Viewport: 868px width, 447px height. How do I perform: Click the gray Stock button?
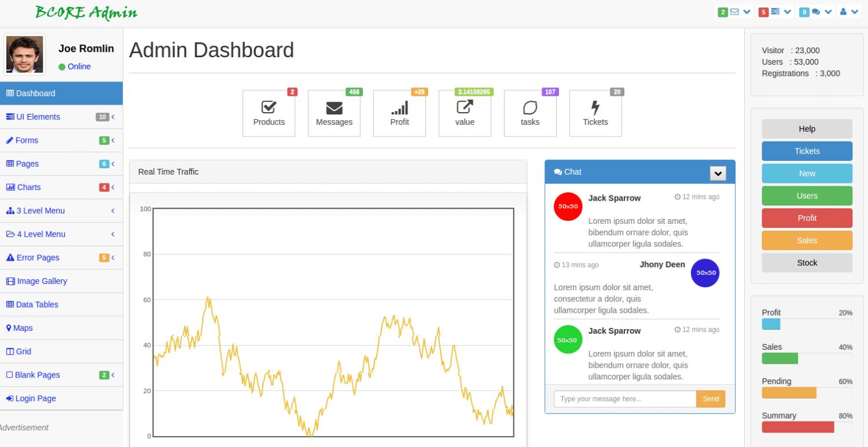tap(807, 263)
